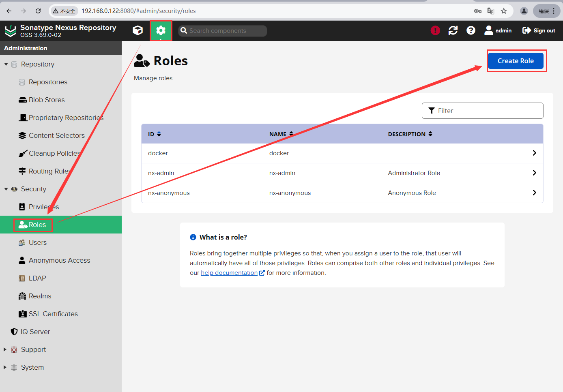Click the Content Selectors layers icon
The height and width of the screenshot is (392, 563).
[x=22, y=135]
